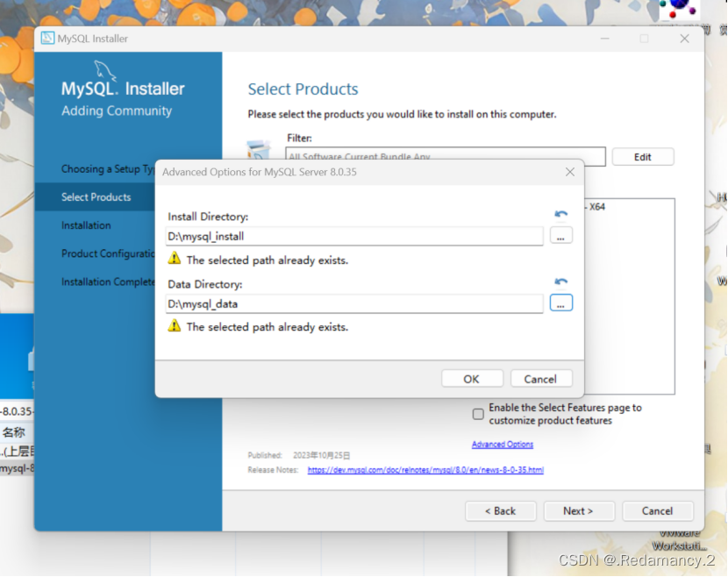Screen dimensions: 728x577
Task: Minimize the MySQL Installer window
Action: pos(605,39)
